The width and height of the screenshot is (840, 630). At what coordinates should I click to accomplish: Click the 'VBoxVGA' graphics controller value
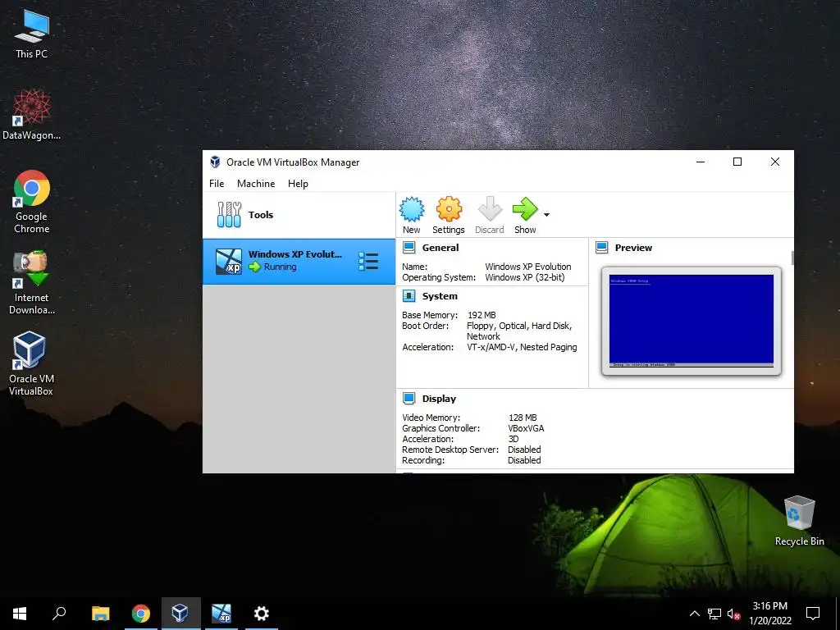coord(526,428)
